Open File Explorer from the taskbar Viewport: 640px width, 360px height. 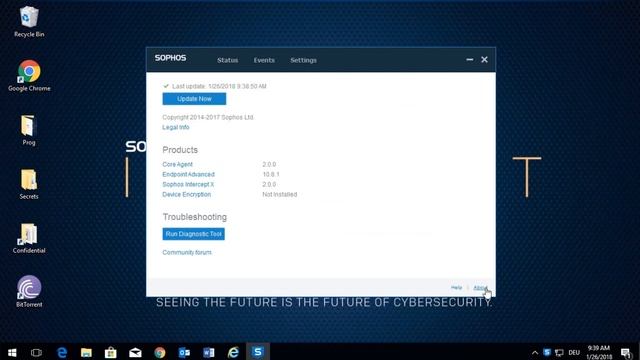coord(86,352)
